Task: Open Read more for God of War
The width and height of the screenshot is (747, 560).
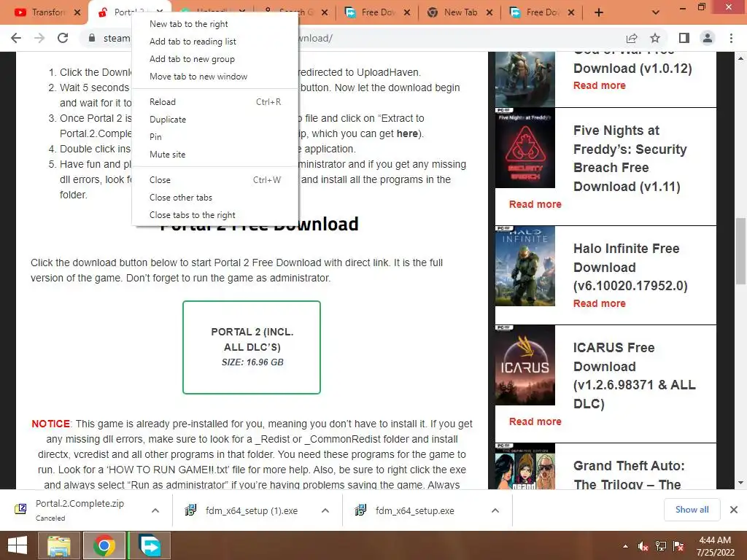Action: point(600,86)
